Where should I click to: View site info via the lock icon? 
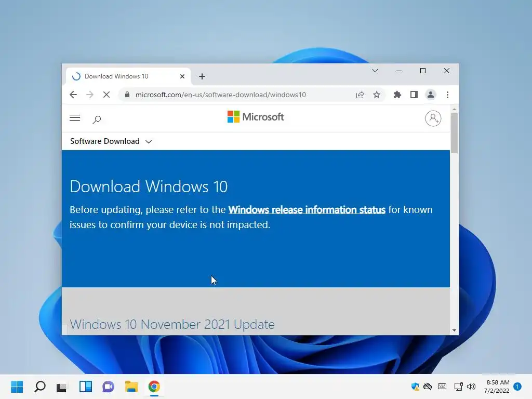pyautogui.click(x=127, y=95)
